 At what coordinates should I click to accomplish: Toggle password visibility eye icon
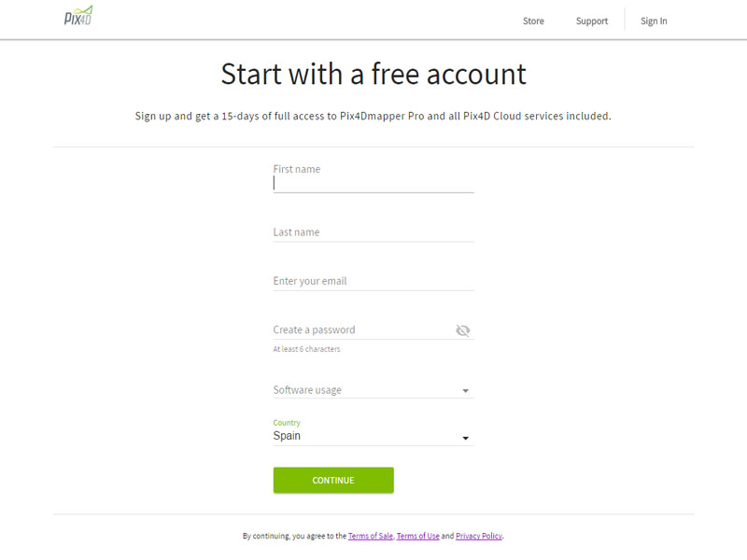point(463,330)
